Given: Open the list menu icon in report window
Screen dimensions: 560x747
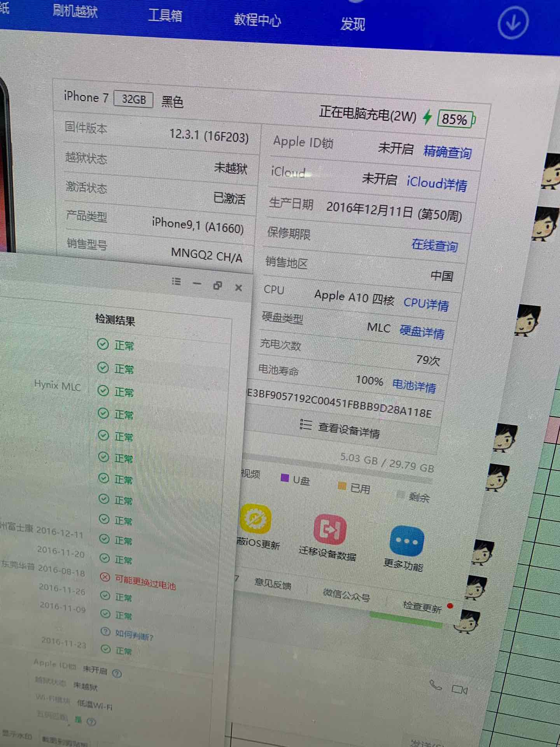Looking at the screenshot, I should pyautogui.click(x=177, y=281).
